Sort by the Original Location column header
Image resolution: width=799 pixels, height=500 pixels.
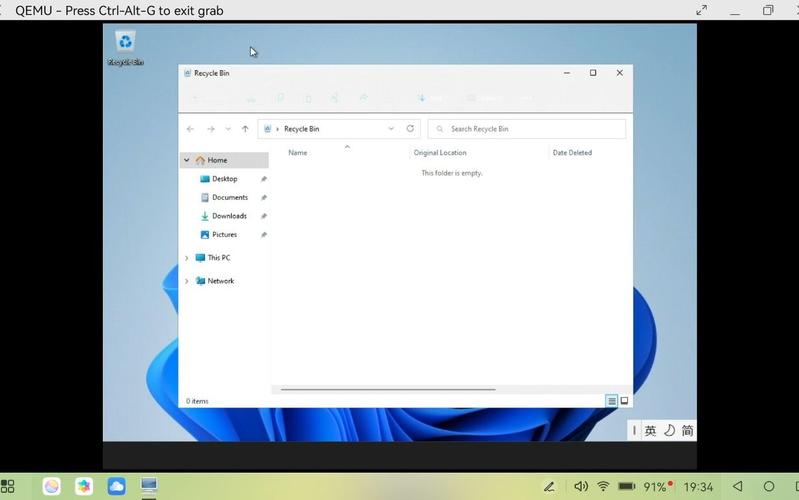pyautogui.click(x=440, y=152)
